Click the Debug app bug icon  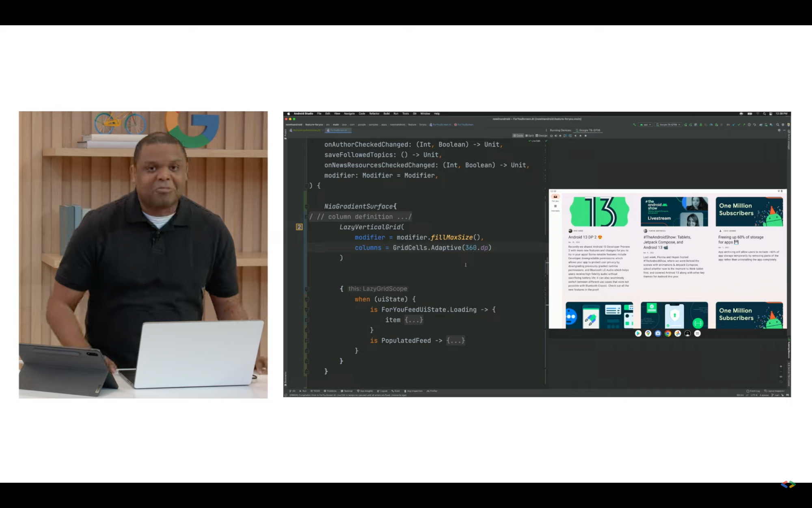pos(701,125)
